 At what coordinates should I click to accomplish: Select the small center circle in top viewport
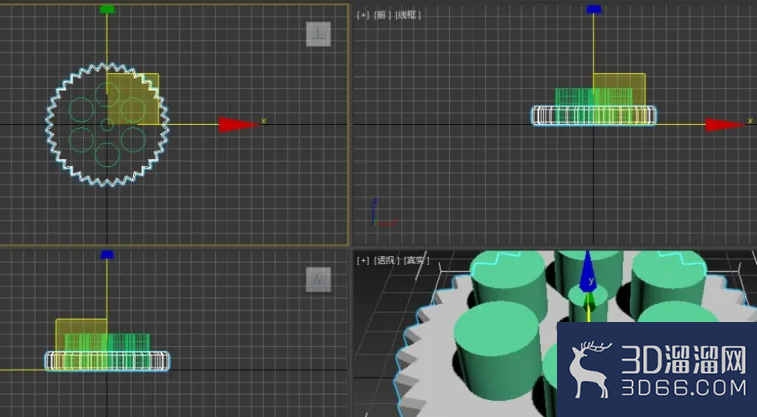[107, 125]
